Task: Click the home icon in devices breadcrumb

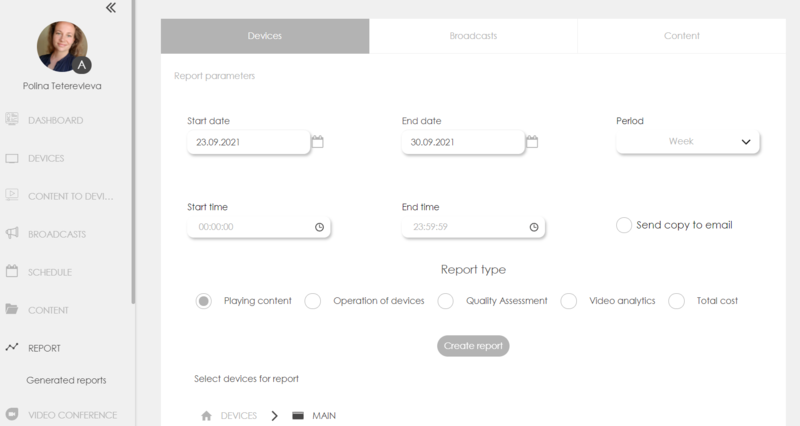Action: pos(206,415)
